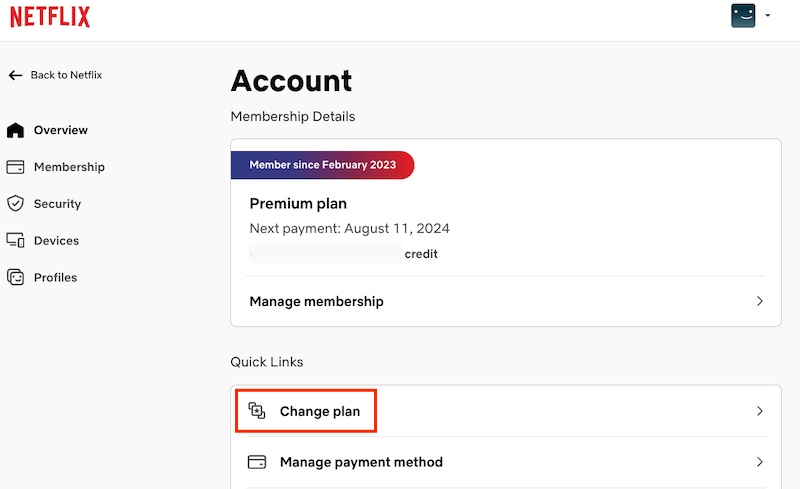The height and width of the screenshot is (489, 800).
Task: Click the Membership card icon
Action: 15,167
